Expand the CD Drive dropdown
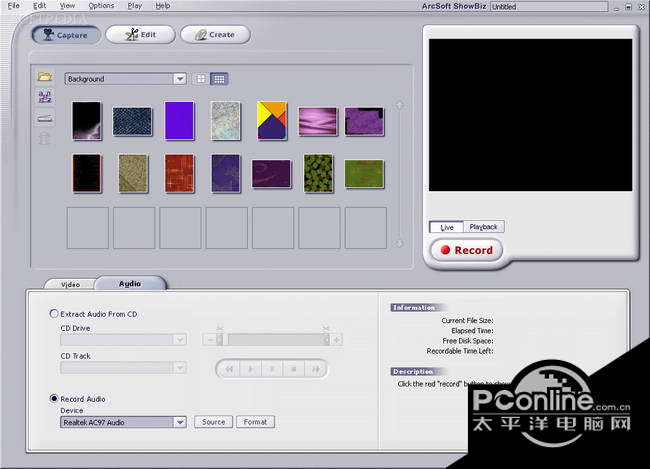Image resolution: width=650 pixels, height=469 pixels. 180,340
